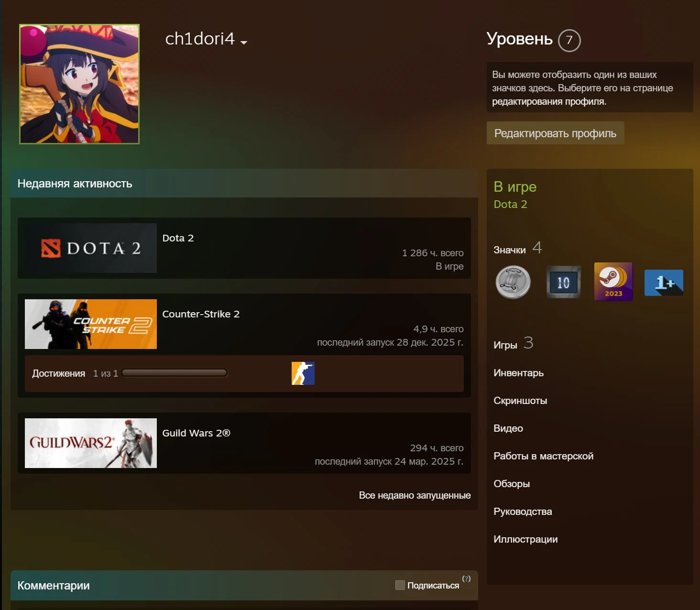Open the Counter-Strike 2 game banner
This screenshot has width=700, height=610.
pos(91,324)
